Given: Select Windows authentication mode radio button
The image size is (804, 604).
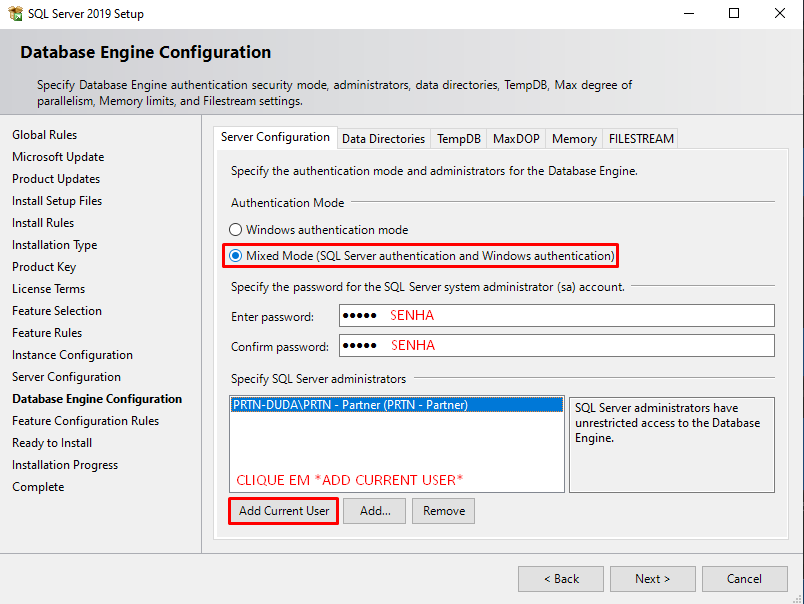Looking at the screenshot, I should (235, 230).
